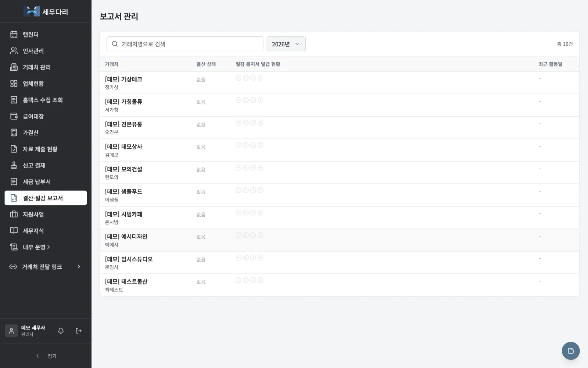Click the 거래처 column header
Screen dimensions: 588x368
112,64
